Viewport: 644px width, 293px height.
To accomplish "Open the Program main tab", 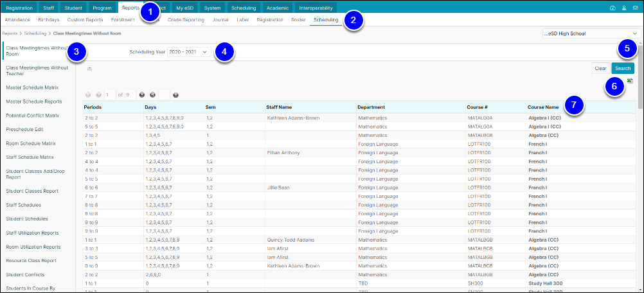I will point(102,8).
